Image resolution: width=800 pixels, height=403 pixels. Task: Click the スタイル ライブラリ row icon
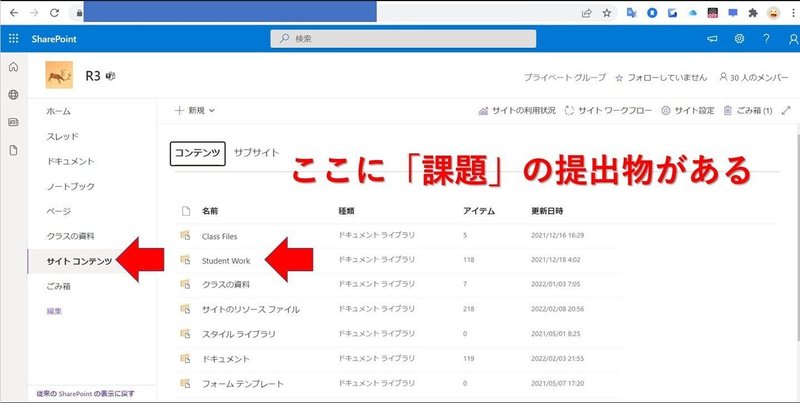[185, 333]
